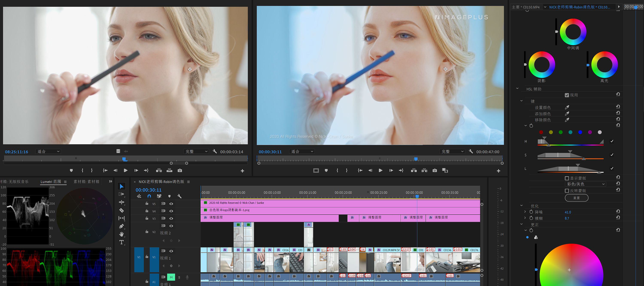Reset the HSL Blur value
644x286 pixels.
(x=618, y=218)
